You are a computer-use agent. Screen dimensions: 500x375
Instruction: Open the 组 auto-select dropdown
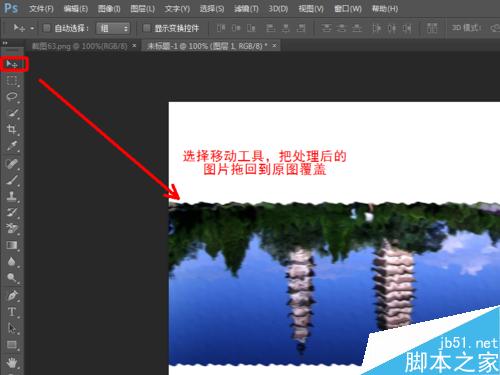coord(113,28)
